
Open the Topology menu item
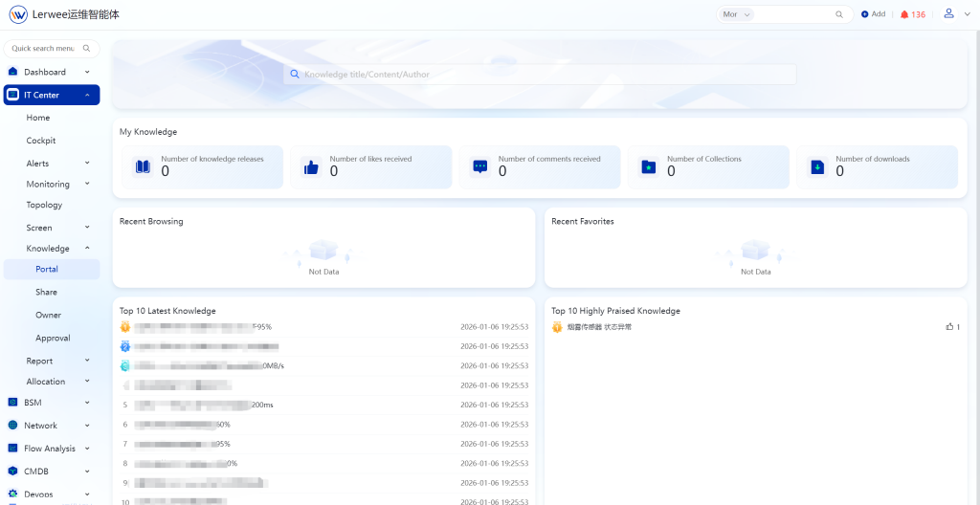point(44,205)
